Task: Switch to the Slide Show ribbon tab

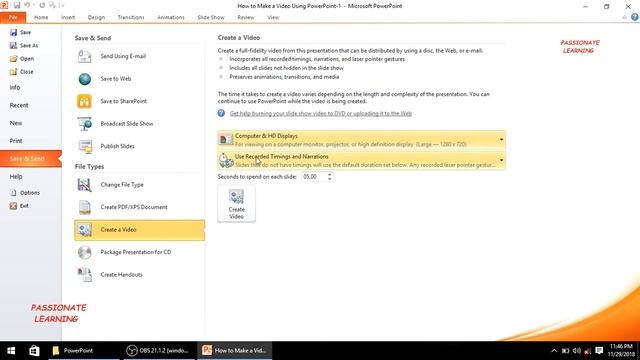Action: click(x=211, y=18)
